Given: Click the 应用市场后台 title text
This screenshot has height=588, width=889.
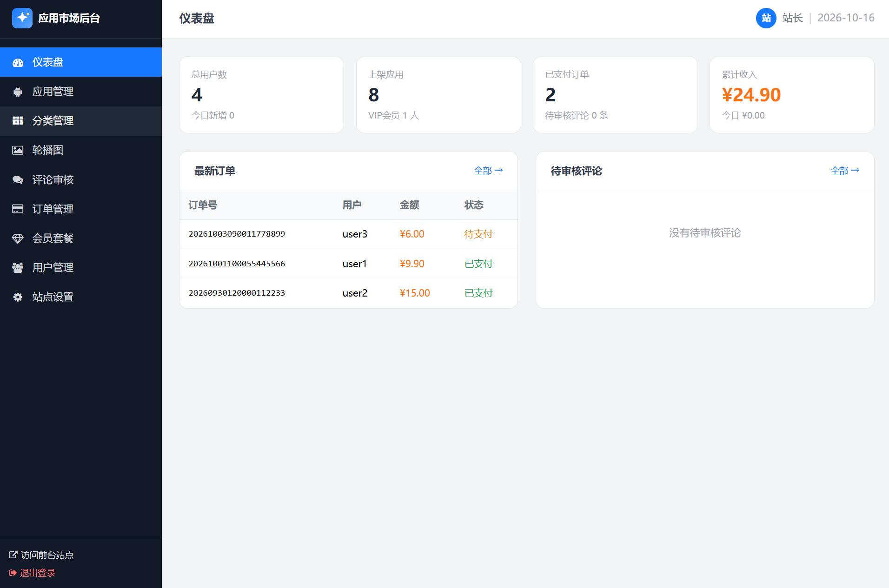Looking at the screenshot, I should click(69, 18).
